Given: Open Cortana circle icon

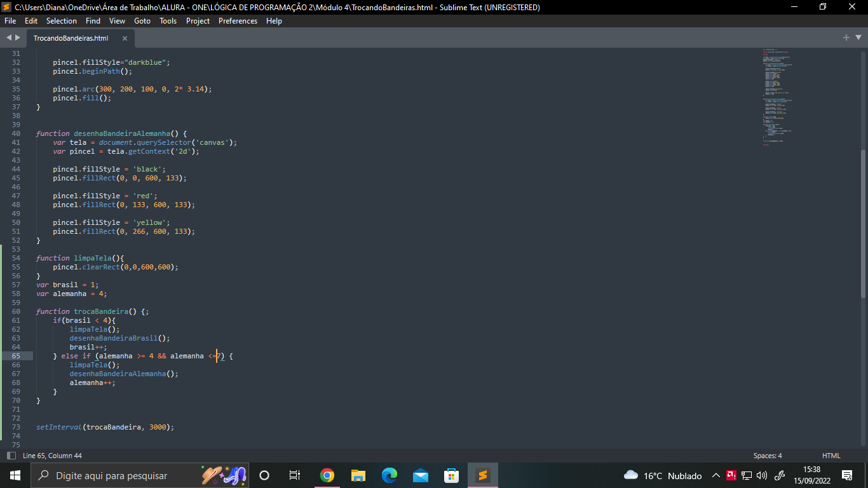Looking at the screenshot, I should pyautogui.click(x=264, y=475).
